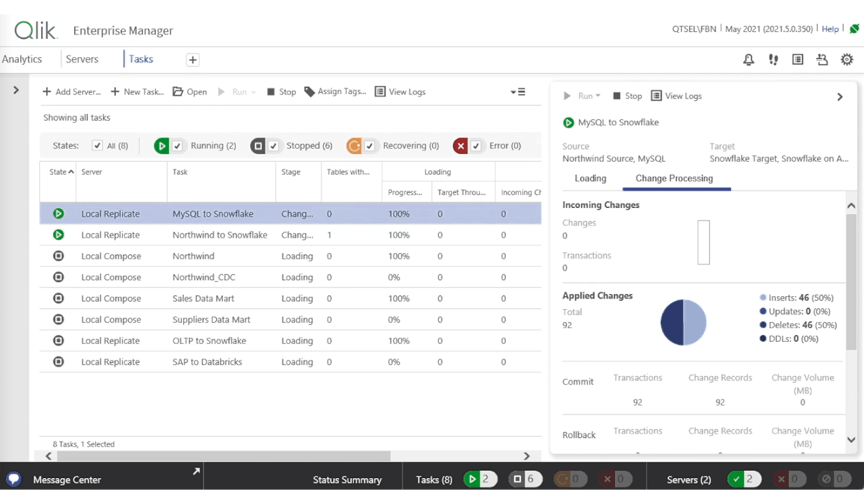Click the alerts footprint icon in header
This screenshot has width=864, height=504.
point(773,60)
